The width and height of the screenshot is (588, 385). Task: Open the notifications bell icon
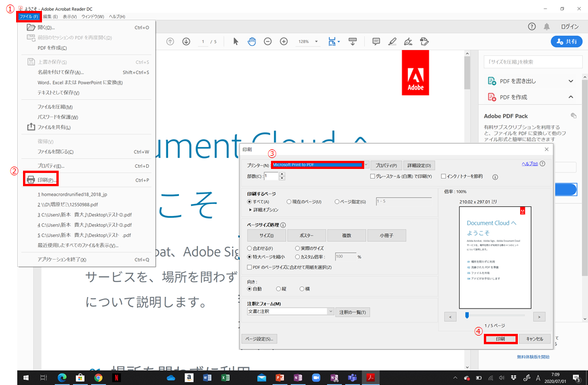tap(547, 26)
